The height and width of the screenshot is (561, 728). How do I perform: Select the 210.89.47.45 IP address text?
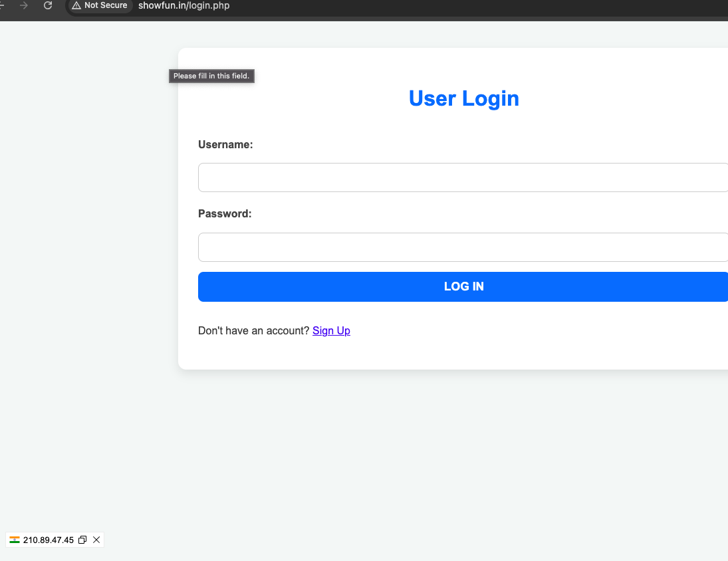point(48,540)
